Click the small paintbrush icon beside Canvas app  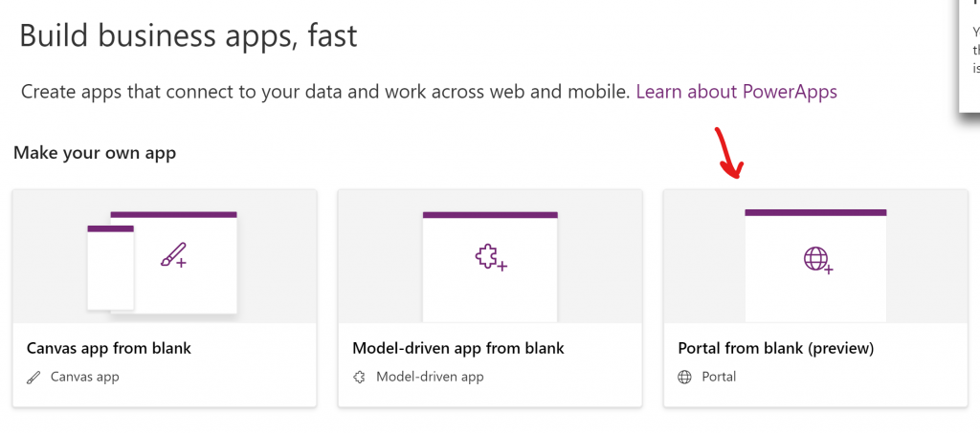tap(33, 378)
